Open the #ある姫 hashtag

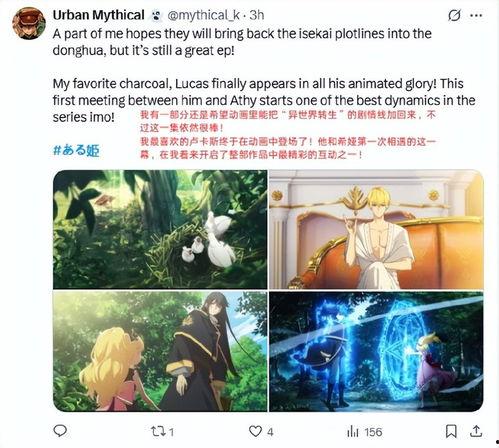[76, 150]
